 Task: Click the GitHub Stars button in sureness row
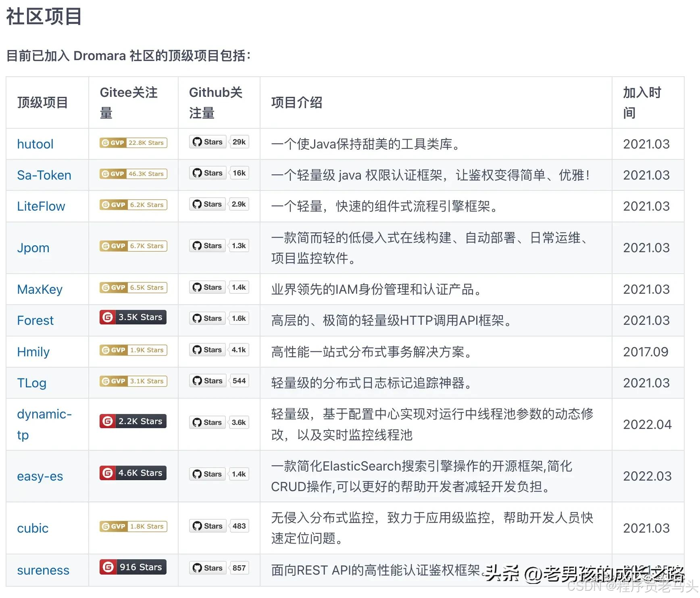pyautogui.click(x=208, y=568)
